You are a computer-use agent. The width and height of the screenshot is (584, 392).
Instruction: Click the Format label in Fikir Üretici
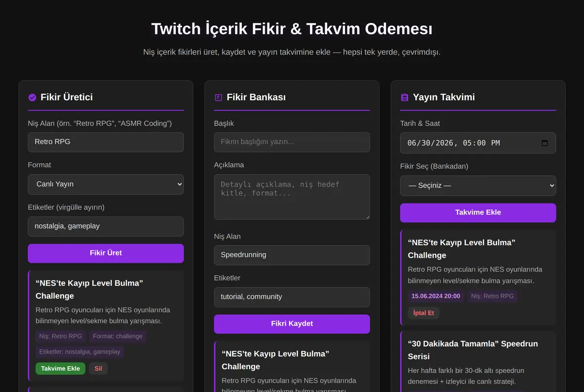point(39,165)
